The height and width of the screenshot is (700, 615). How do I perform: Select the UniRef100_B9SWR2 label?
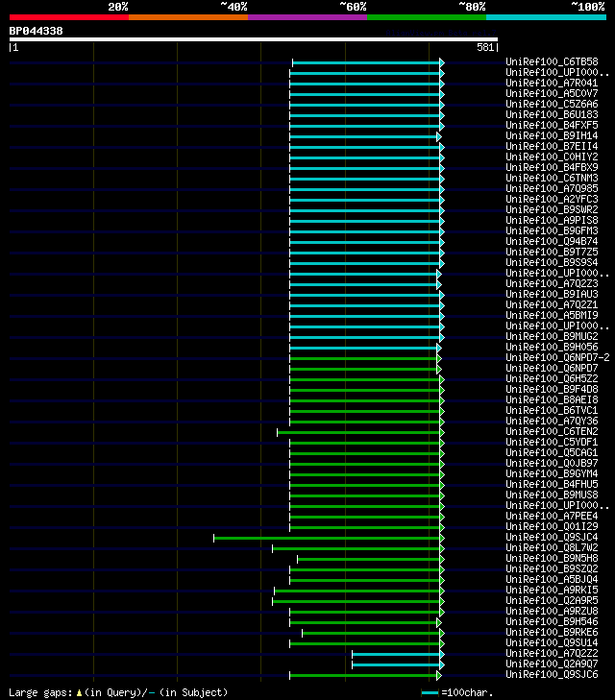(x=552, y=210)
